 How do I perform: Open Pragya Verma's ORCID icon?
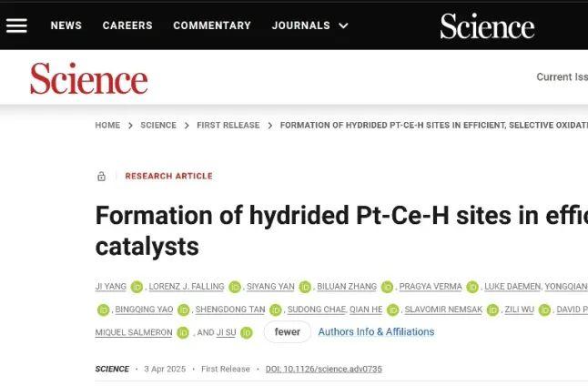tap(472, 287)
